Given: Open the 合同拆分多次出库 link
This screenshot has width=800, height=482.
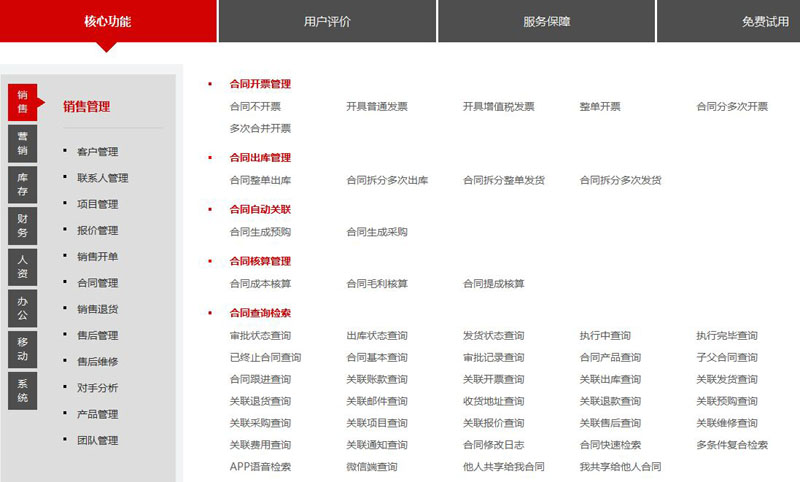Looking at the screenshot, I should click(387, 180).
